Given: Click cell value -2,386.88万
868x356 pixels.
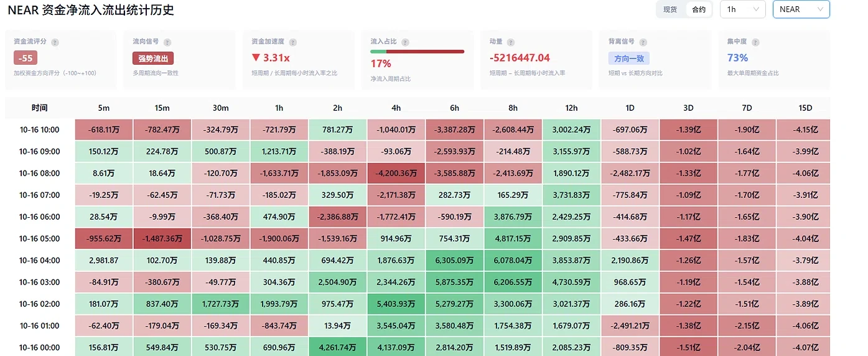Looking at the screenshot, I should [337, 217].
